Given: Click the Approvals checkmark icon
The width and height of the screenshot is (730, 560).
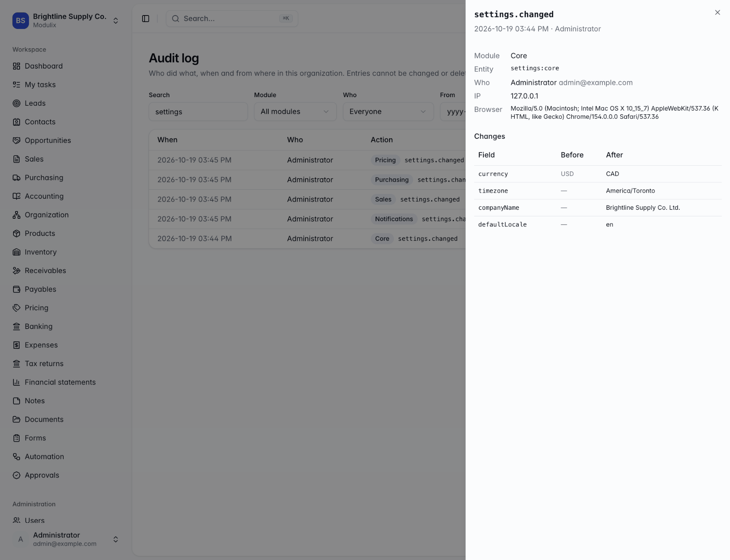Looking at the screenshot, I should [x=16, y=475].
